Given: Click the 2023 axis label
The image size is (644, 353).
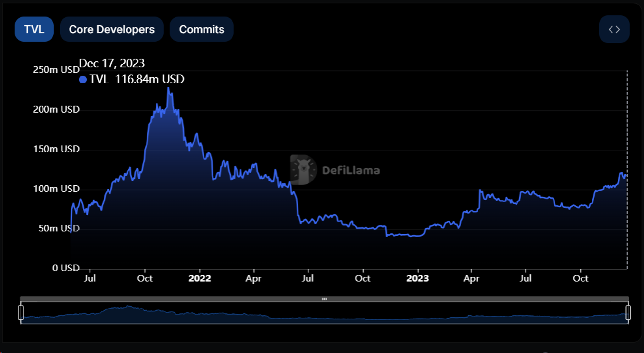Looking at the screenshot, I should coord(418,278).
